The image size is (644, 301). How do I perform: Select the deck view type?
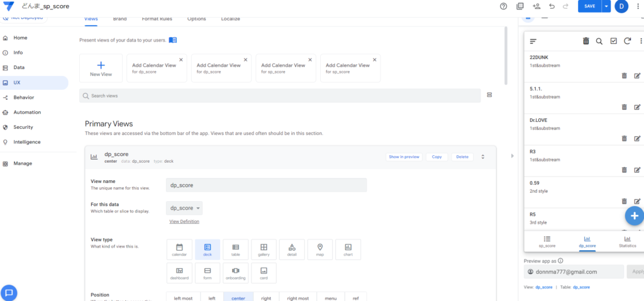pyautogui.click(x=208, y=249)
